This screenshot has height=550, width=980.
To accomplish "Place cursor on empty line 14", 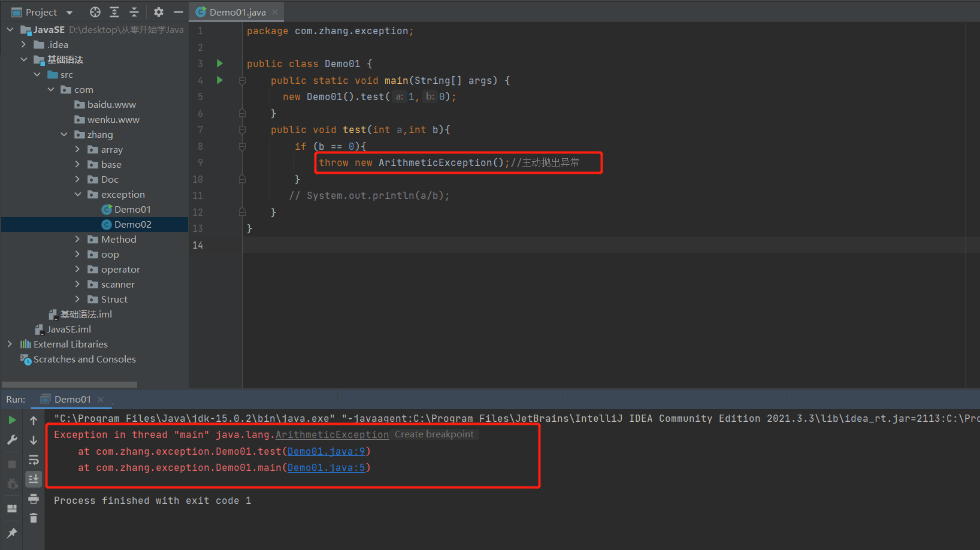I will click(x=604, y=245).
